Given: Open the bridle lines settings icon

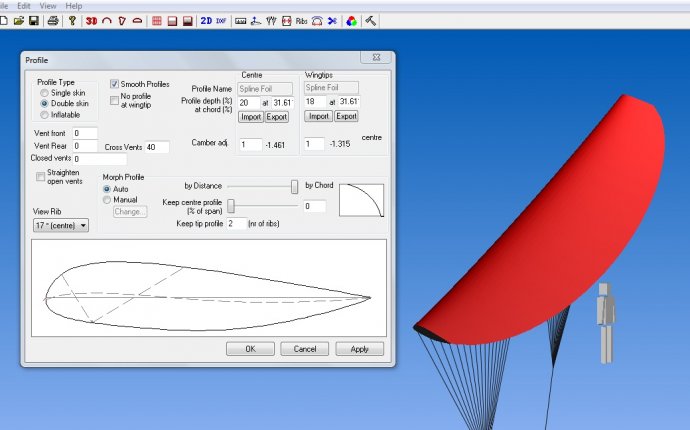Looking at the screenshot, I should click(271, 21).
